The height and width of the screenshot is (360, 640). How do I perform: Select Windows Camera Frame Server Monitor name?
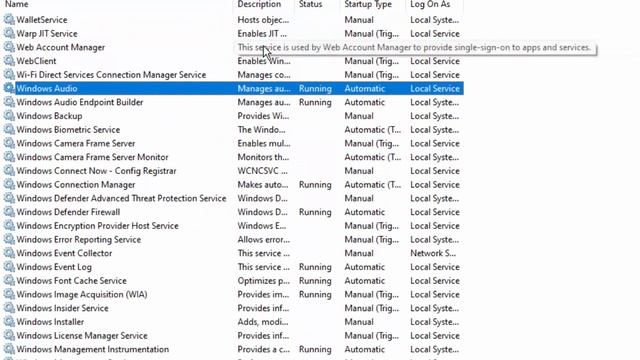click(x=92, y=157)
